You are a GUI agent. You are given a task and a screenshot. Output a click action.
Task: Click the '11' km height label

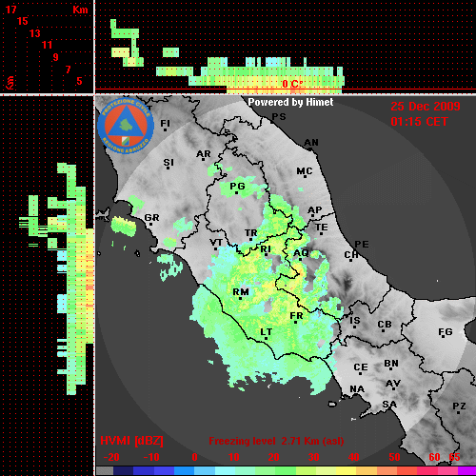pyautogui.click(x=47, y=45)
